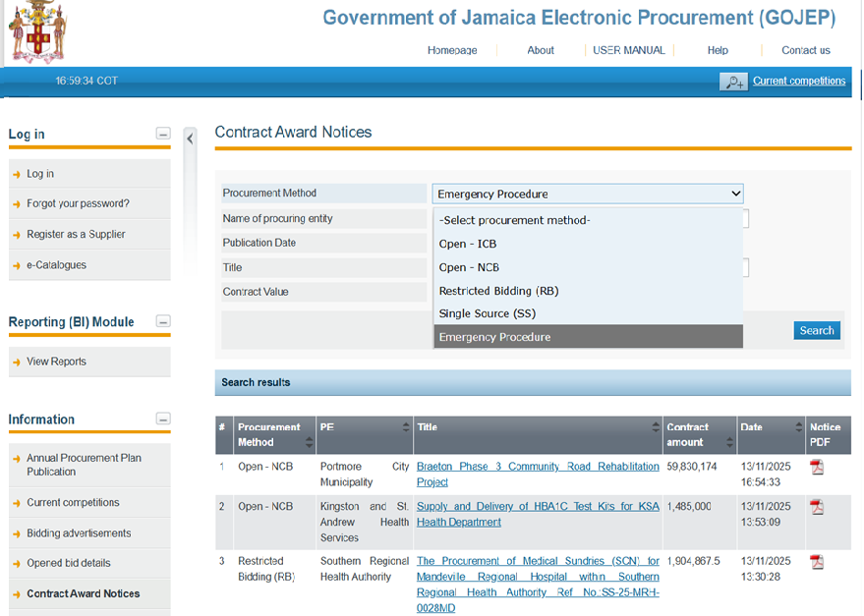Open Bidding advertisements link
The width and height of the screenshot is (864, 616).
point(79,533)
